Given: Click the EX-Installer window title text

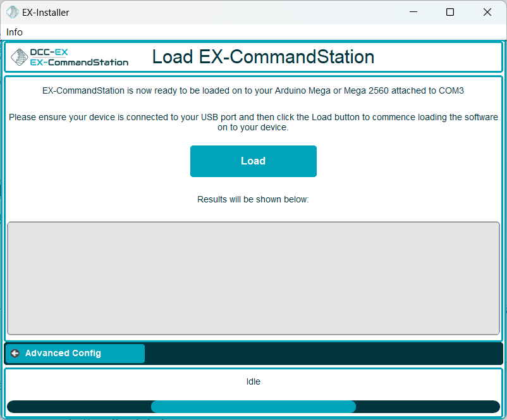Looking at the screenshot, I should click(x=46, y=12).
